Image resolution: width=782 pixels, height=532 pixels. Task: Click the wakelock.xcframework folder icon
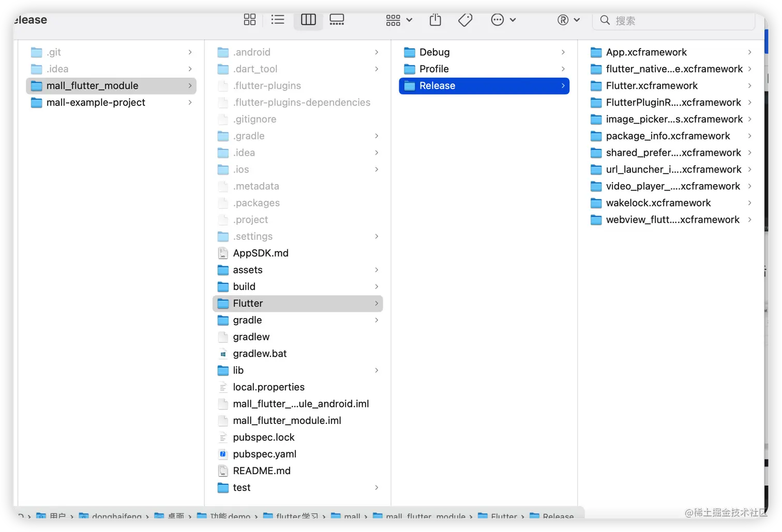click(x=596, y=203)
